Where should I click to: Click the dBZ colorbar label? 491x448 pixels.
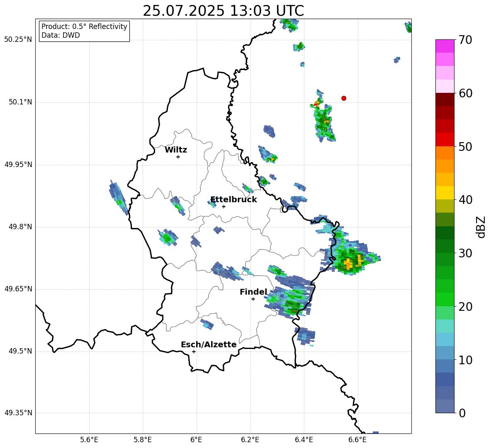tap(481, 227)
